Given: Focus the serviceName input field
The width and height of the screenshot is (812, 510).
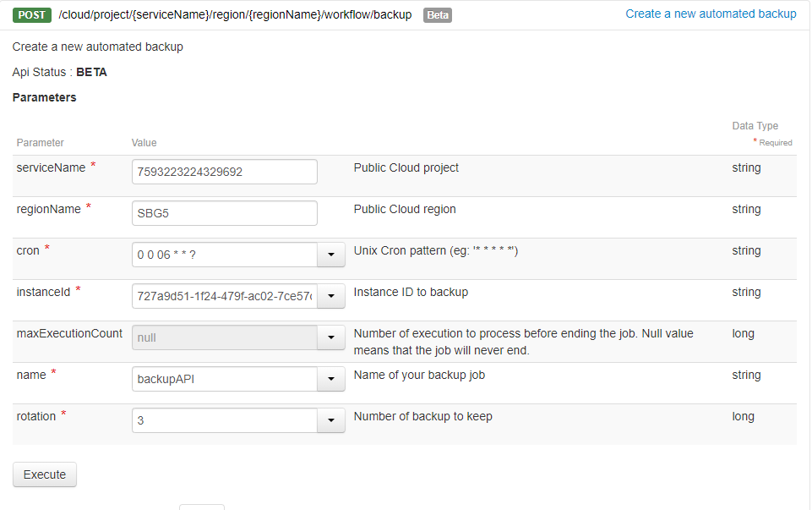Looking at the screenshot, I should pos(224,172).
